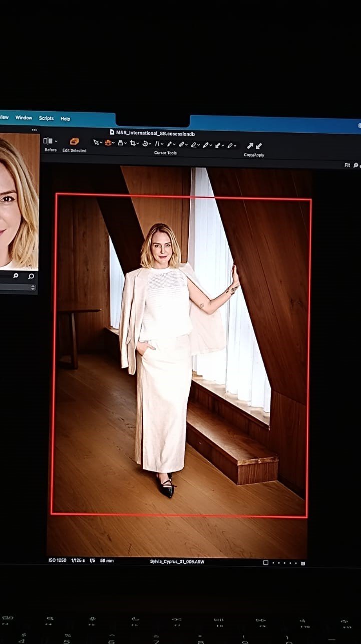Click the plain magnifier under face preview
The image size is (361, 644).
(x=31, y=276)
